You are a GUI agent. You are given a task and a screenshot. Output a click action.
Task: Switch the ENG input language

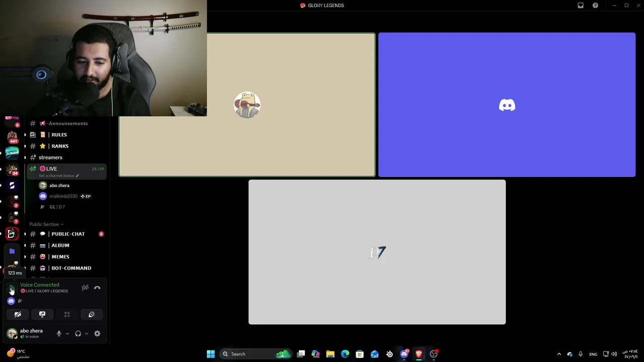pyautogui.click(x=593, y=354)
